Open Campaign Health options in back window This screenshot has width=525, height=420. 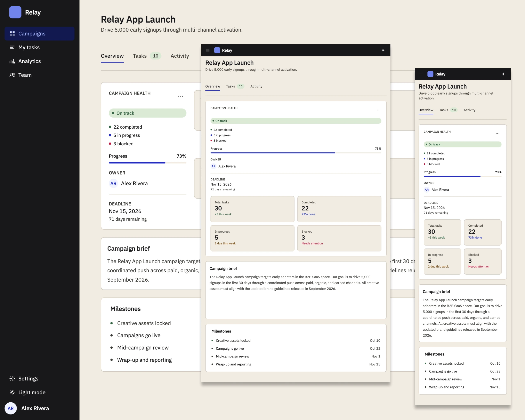tap(180, 96)
